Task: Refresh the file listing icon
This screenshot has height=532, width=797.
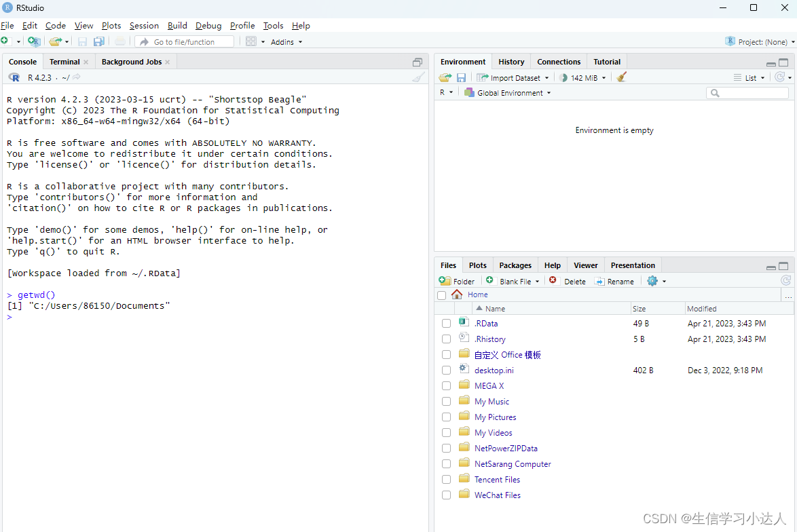Action: [785, 280]
